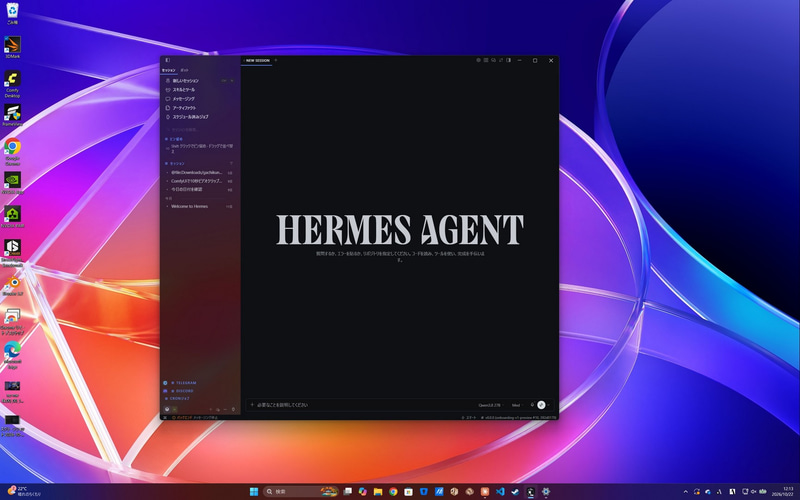Open Visual Studio Code from the taskbar

[500, 492]
